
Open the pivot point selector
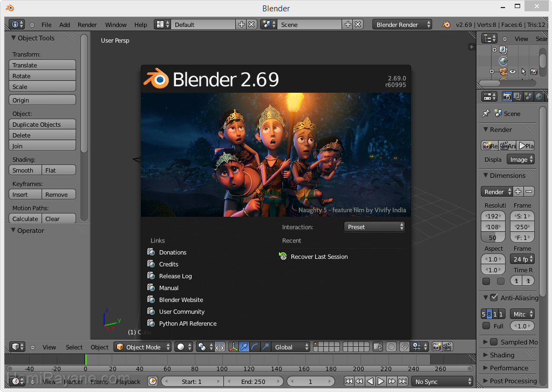pyautogui.click(x=205, y=347)
